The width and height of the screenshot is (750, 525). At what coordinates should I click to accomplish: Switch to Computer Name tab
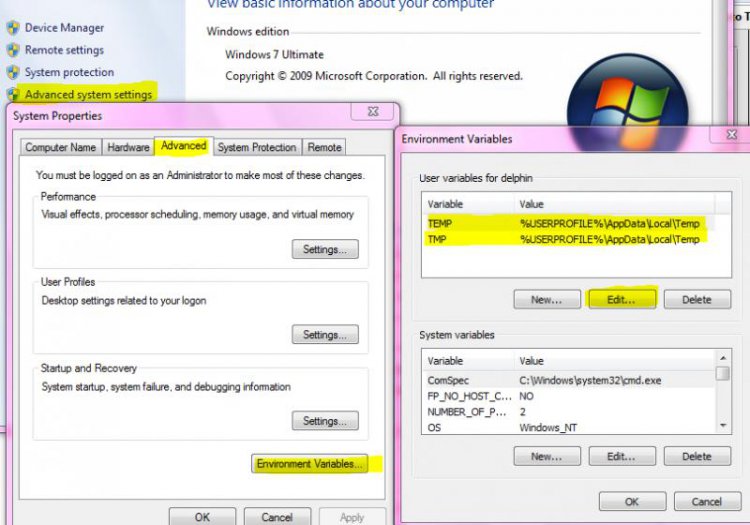(x=61, y=147)
